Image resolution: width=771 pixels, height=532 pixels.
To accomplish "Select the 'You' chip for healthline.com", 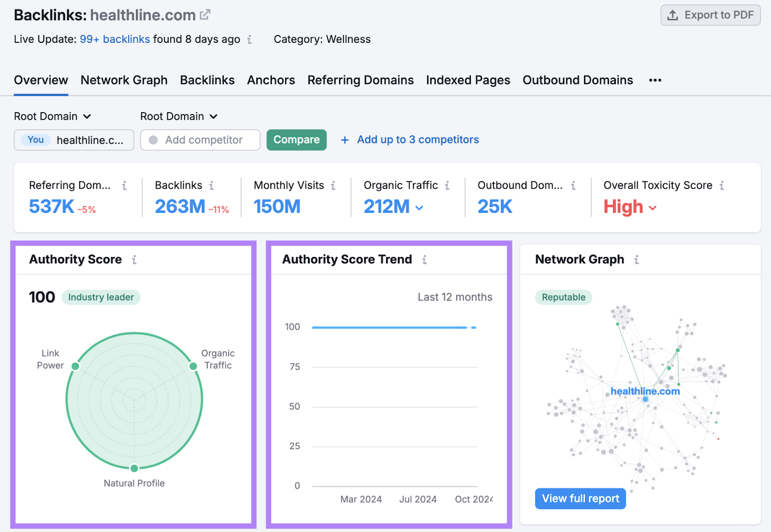I will point(35,140).
